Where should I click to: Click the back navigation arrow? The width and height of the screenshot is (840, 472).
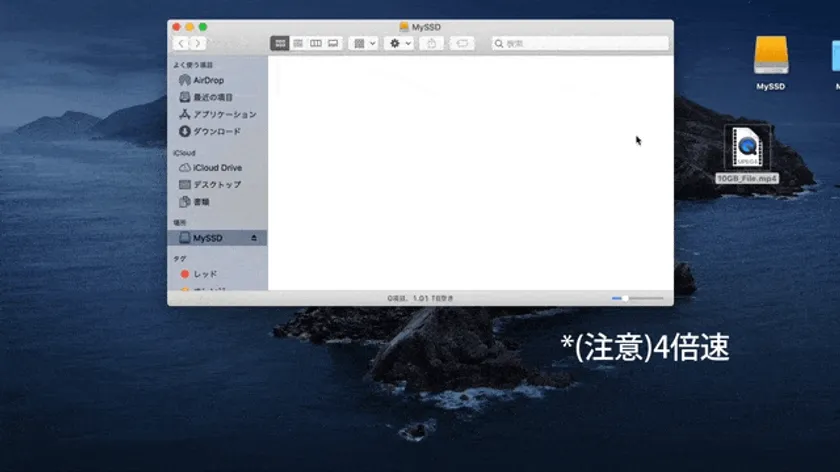tap(181, 44)
